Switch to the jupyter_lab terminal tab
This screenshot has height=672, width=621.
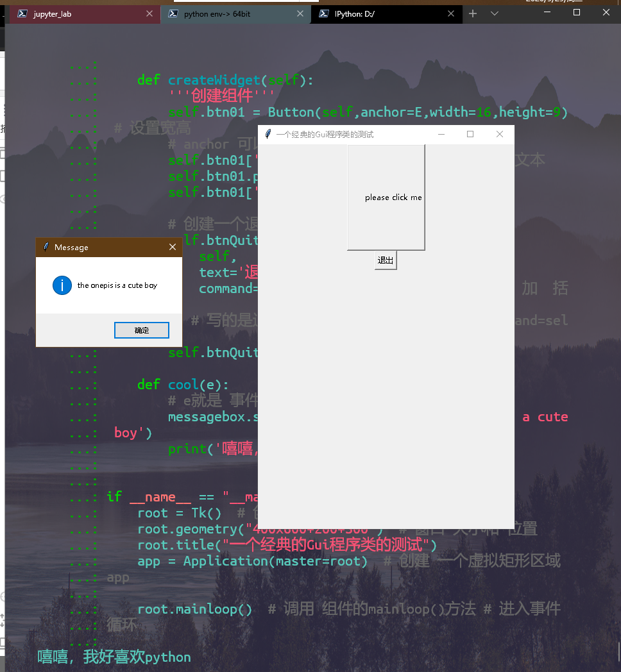[x=84, y=14]
